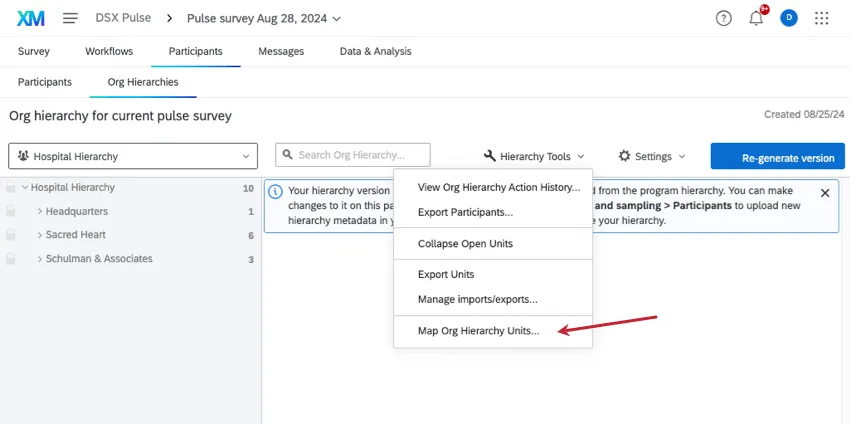Viewport: 850px width, 424px height.
Task: Expand the Headquarters unit
Action: (39, 212)
